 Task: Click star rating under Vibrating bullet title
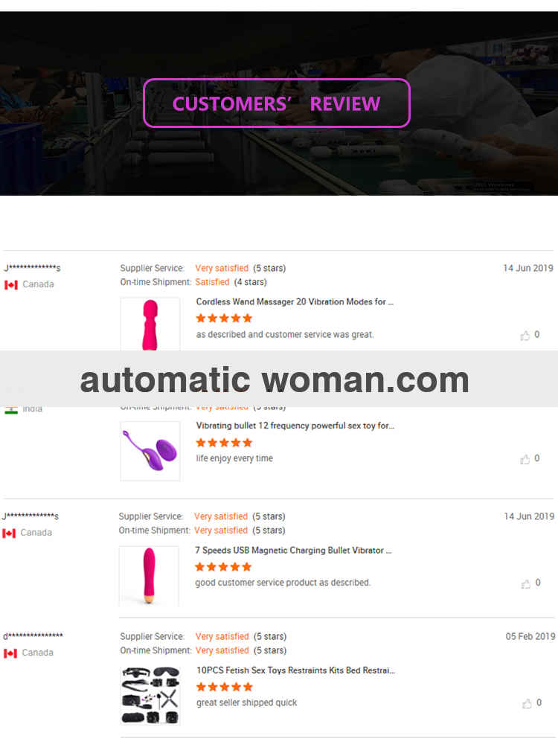pos(224,443)
